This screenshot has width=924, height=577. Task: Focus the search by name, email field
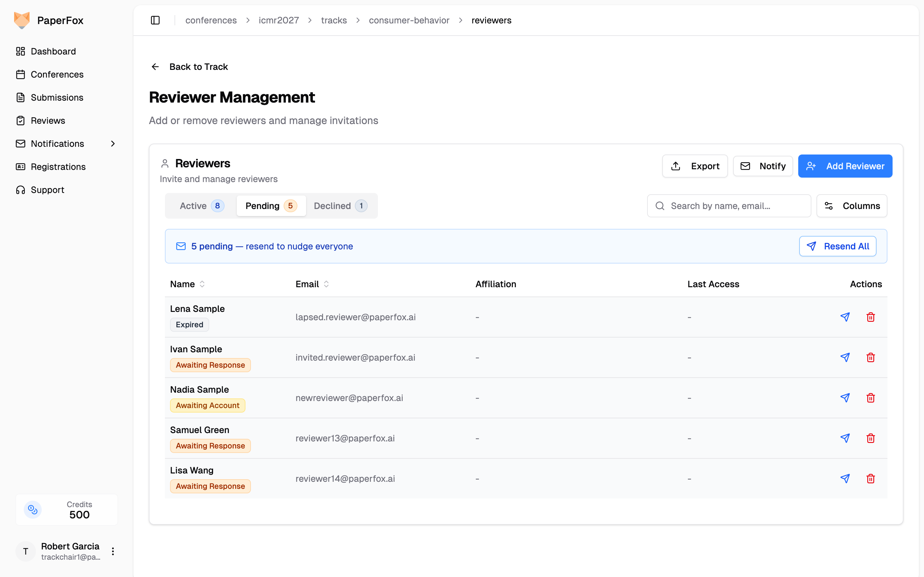pyautogui.click(x=729, y=206)
